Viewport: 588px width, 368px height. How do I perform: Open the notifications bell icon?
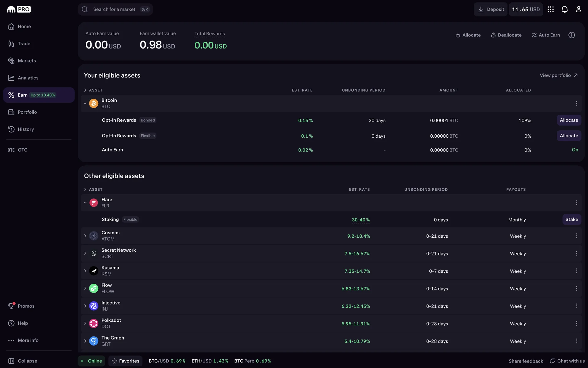564,10
